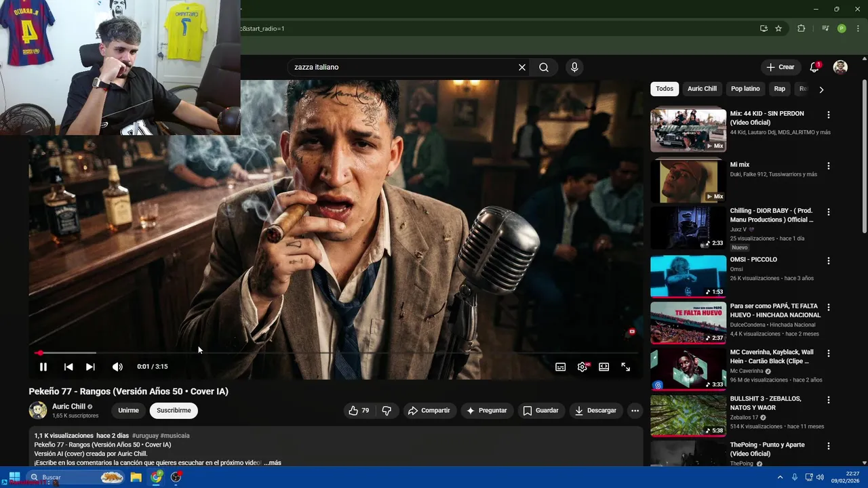Open Chrome media controls icon
The width and height of the screenshot is (868, 488).
[825, 28]
